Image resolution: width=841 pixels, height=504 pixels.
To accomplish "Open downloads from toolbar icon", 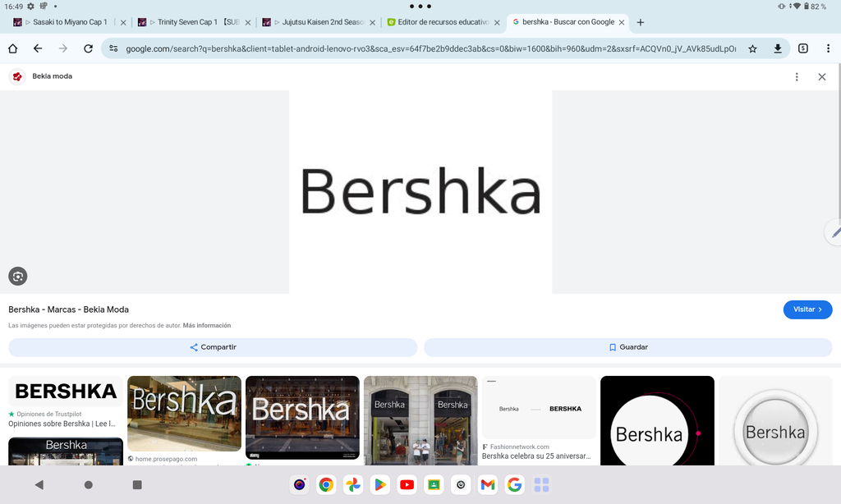I will [x=778, y=48].
